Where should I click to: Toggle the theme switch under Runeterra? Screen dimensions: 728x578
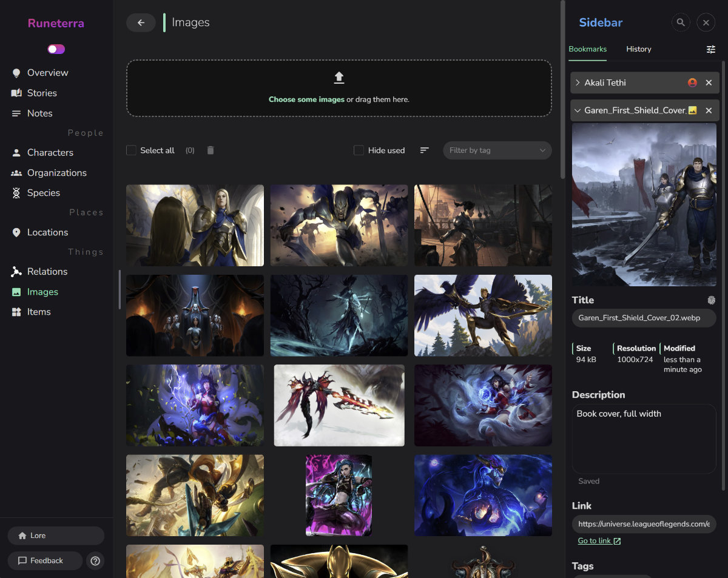click(56, 49)
